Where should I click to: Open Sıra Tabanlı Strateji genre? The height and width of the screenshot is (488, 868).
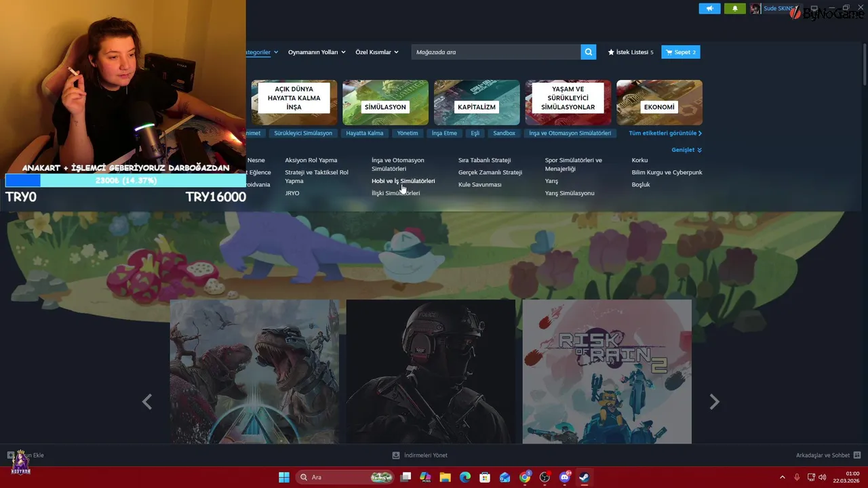484,160
